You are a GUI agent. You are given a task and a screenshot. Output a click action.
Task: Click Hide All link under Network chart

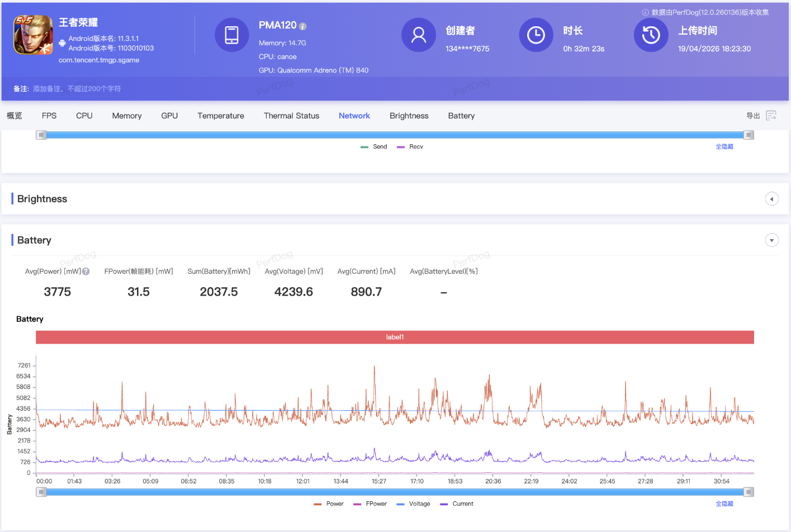[x=724, y=147]
